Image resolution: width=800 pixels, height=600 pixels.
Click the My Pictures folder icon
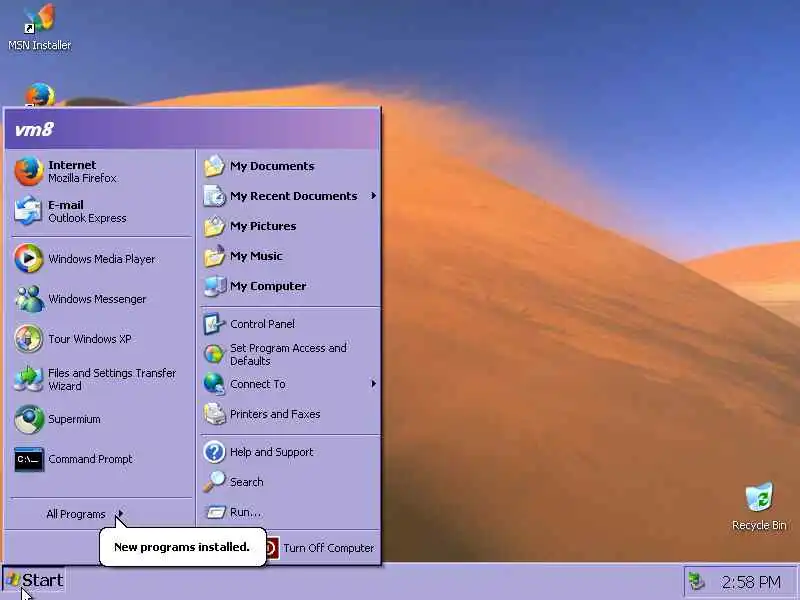point(214,226)
